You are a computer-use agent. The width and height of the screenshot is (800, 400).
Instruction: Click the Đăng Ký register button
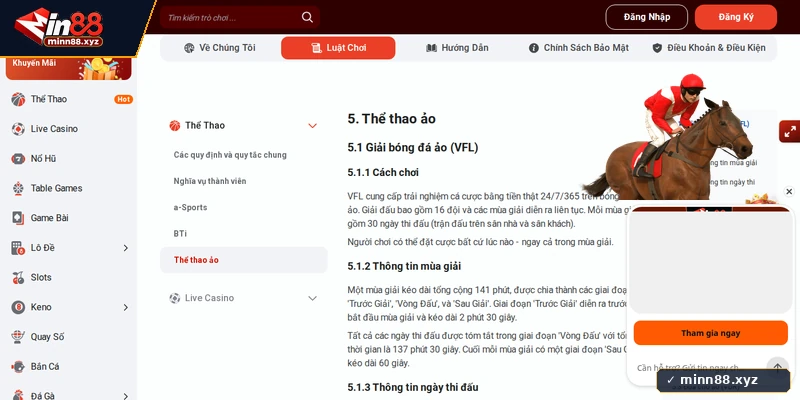pos(736,17)
